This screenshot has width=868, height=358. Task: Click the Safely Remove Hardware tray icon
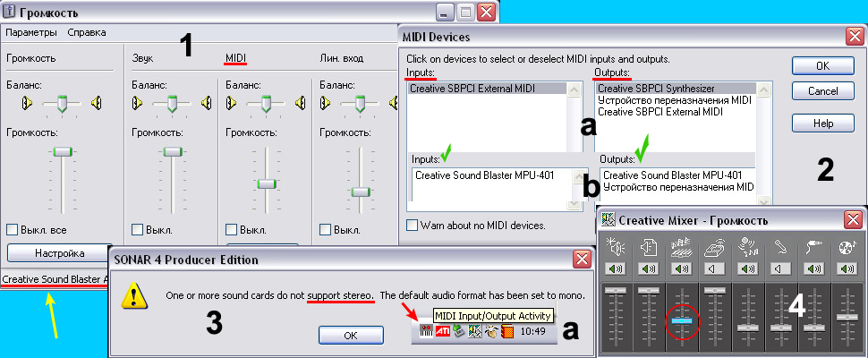458,332
